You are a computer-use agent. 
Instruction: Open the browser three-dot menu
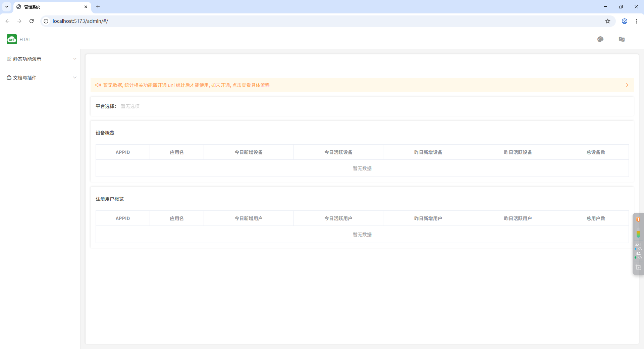(x=637, y=21)
